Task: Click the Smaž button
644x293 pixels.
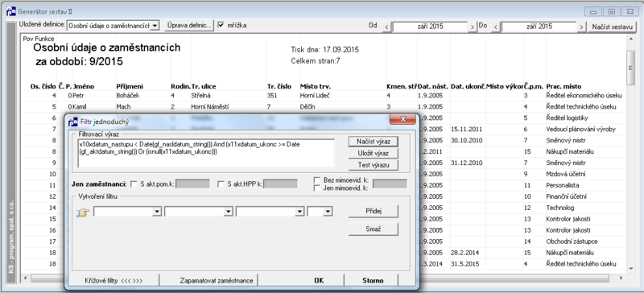Action: 373,229
